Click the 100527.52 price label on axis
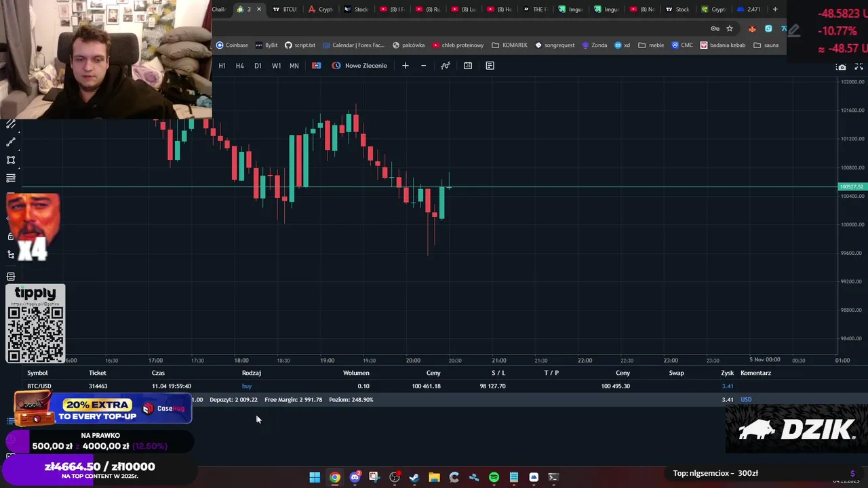868x488 pixels. click(852, 186)
